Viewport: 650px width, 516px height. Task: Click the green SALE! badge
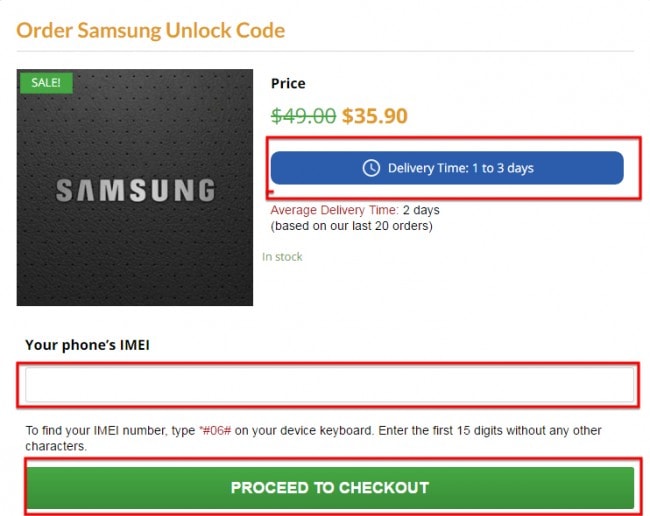point(45,82)
